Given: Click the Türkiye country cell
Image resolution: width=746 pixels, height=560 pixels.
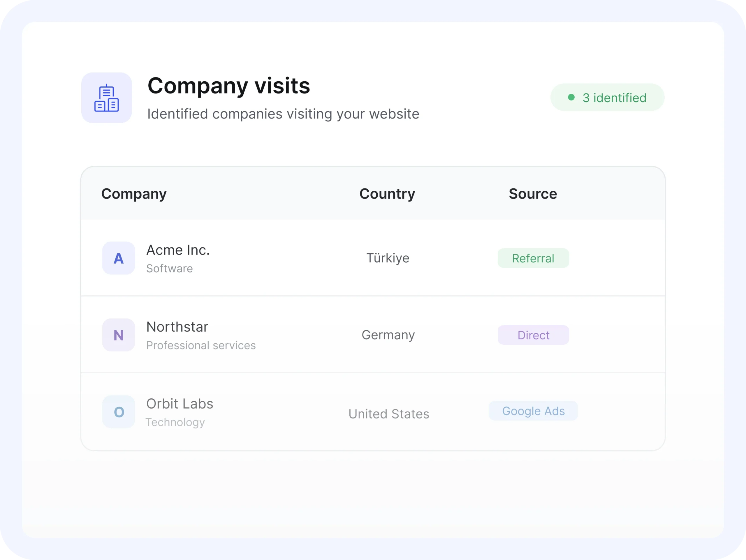Looking at the screenshot, I should click(388, 258).
